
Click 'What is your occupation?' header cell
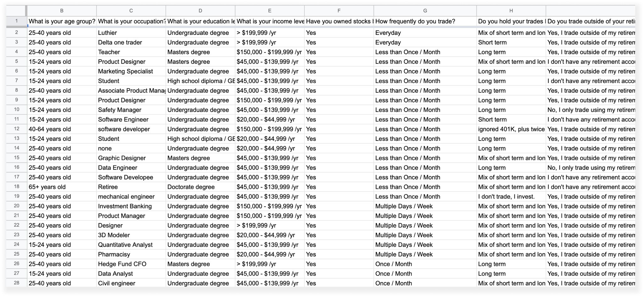click(131, 21)
